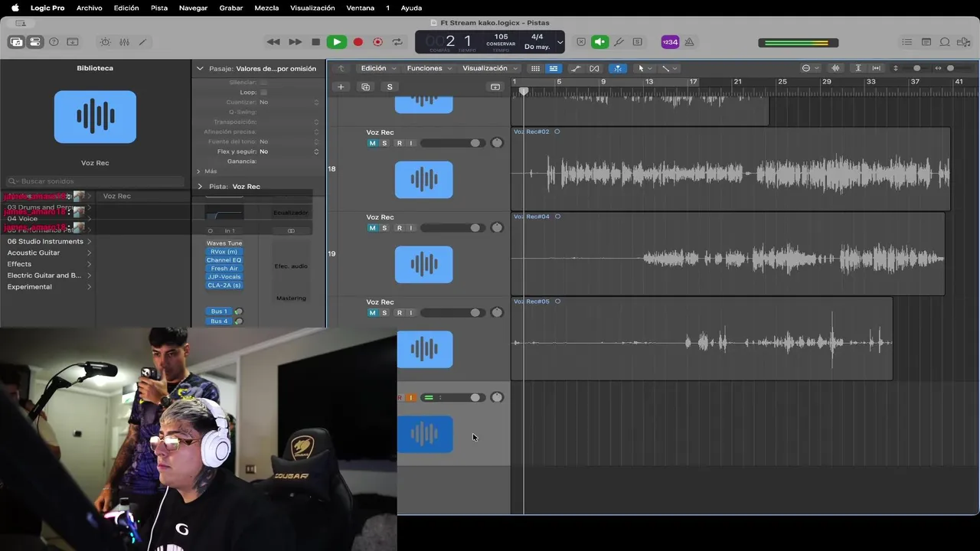The width and height of the screenshot is (980, 551).
Task: Duplicate the selected track button
Action: 365,86
